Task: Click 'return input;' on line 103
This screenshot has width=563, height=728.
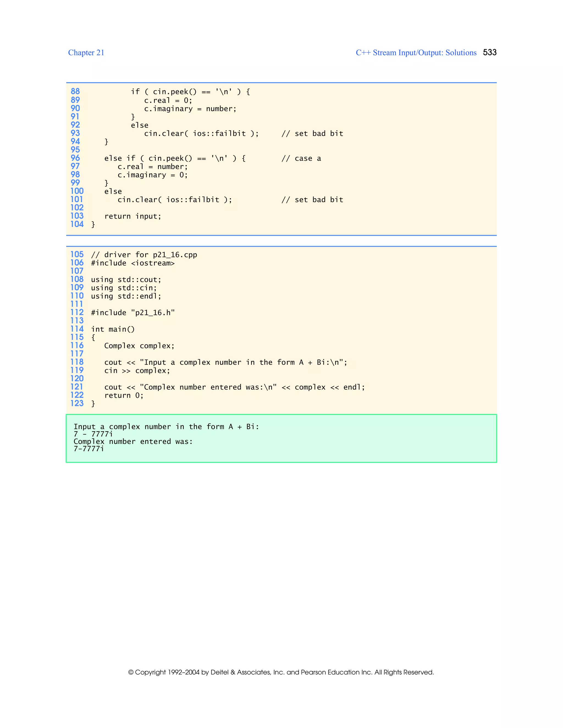Action: point(133,216)
